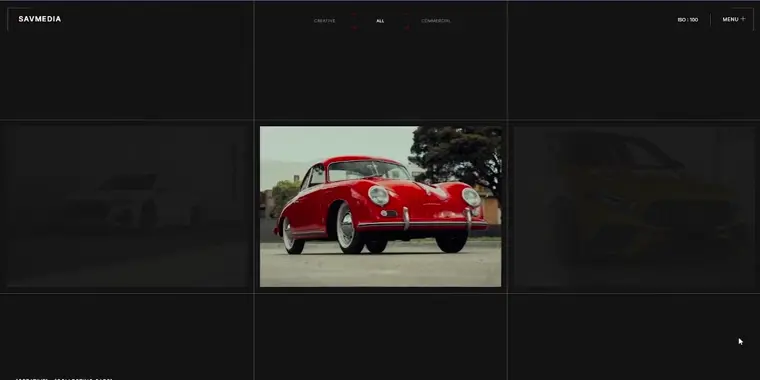This screenshot has width=760, height=380.
Task: Filter projects by CREATIVE
Action: pyautogui.click(x=324, y=21)
